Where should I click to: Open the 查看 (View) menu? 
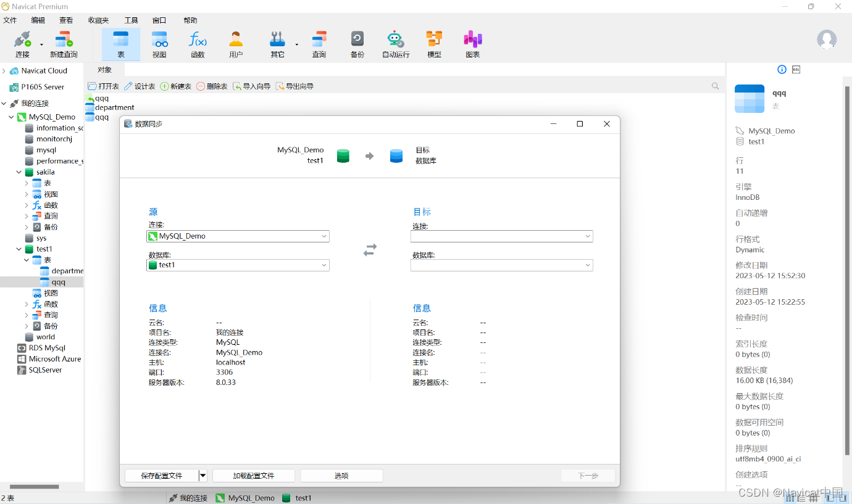pyautogui.click(x=66, y=20)
